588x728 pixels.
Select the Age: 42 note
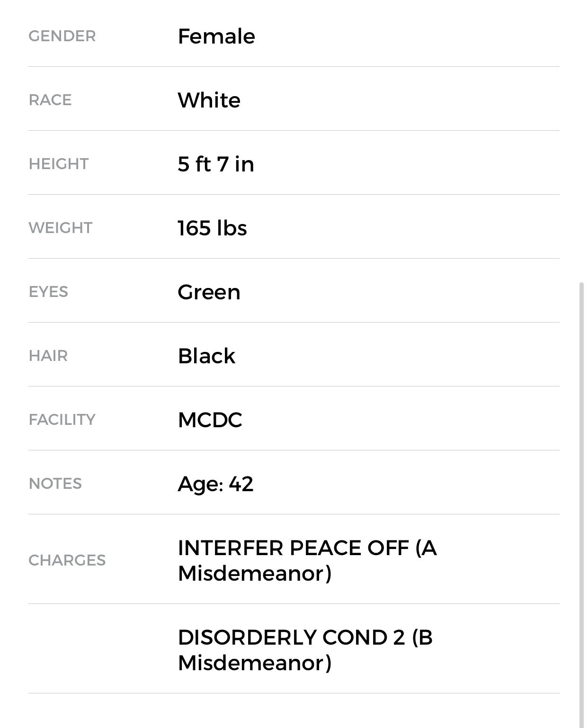click(215, 484)
